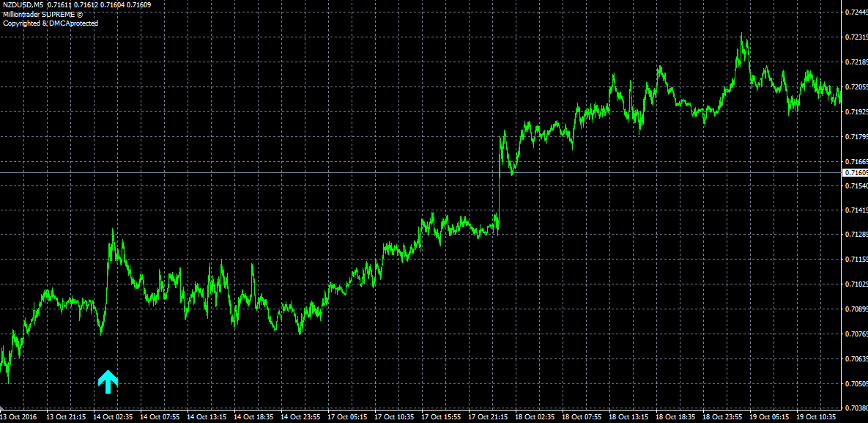Viewport: 868px width, 423px height.
Task: Click the '18 Oct 07:55' time axis label
Action: tap(583, 416)
